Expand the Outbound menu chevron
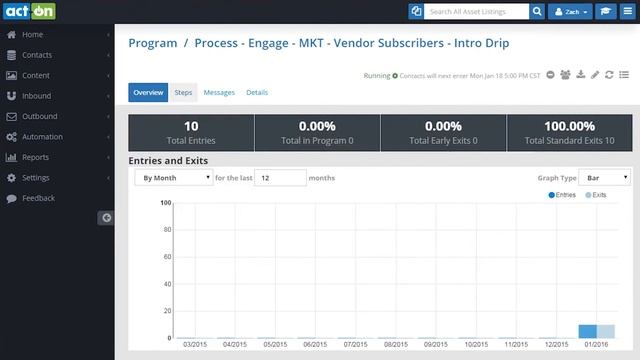640x360 pixels. pyautogui.click(x=108, y=117)
